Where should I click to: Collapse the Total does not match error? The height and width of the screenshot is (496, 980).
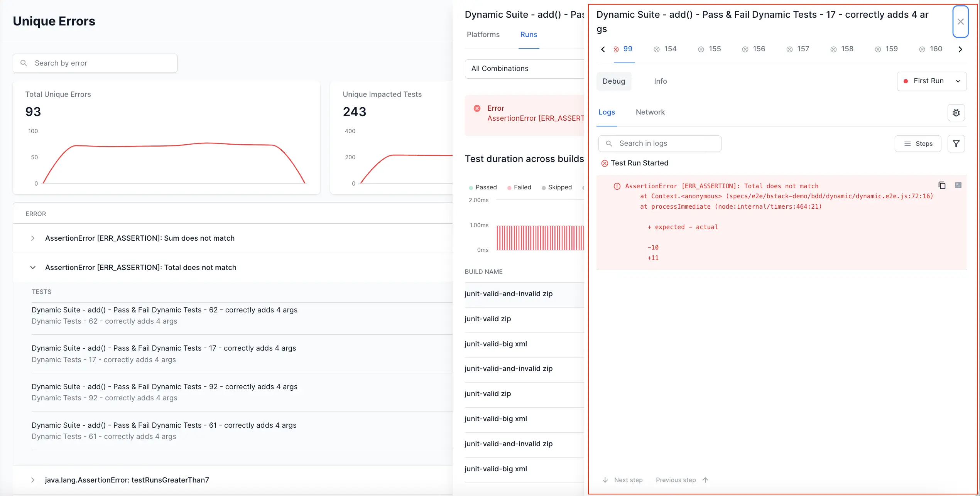point(33,268)
